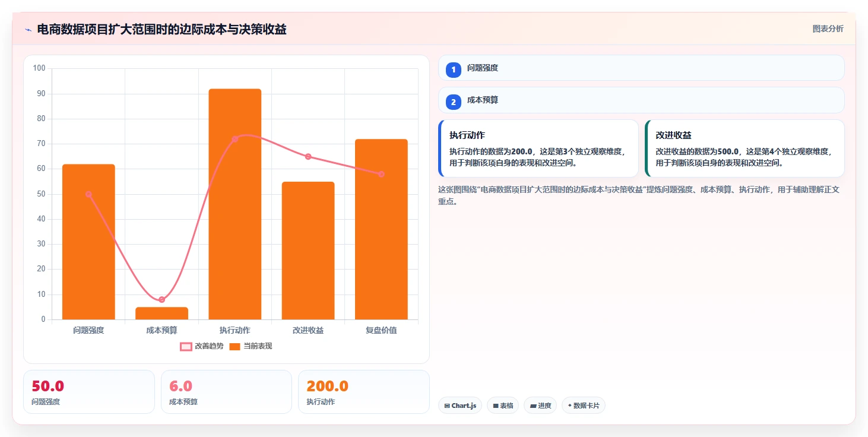Select the tallest 执行动作 bar
The image size is (868, 437).
235,204
